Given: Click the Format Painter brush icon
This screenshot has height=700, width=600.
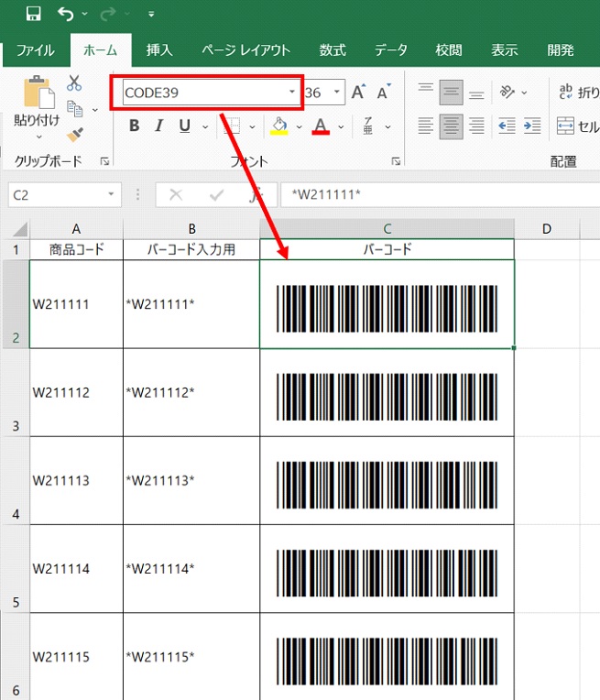Looking at the screenshot, I should click(x=74, y=135).
